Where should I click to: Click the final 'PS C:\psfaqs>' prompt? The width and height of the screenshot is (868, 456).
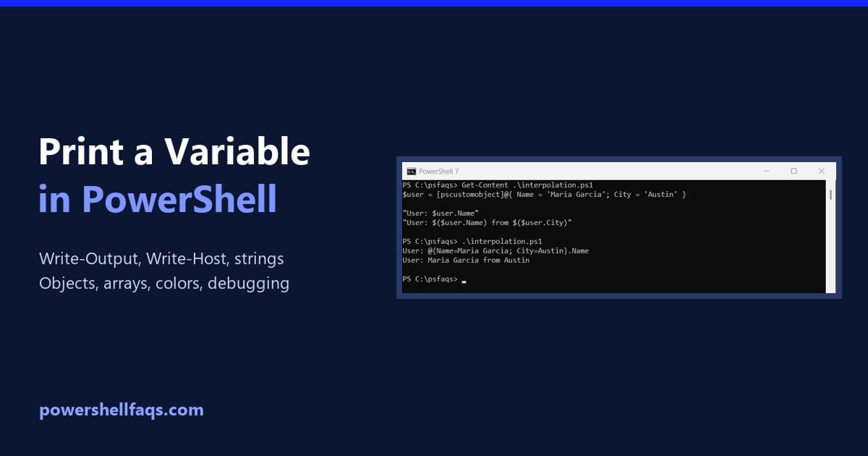[x=430, y=279]
